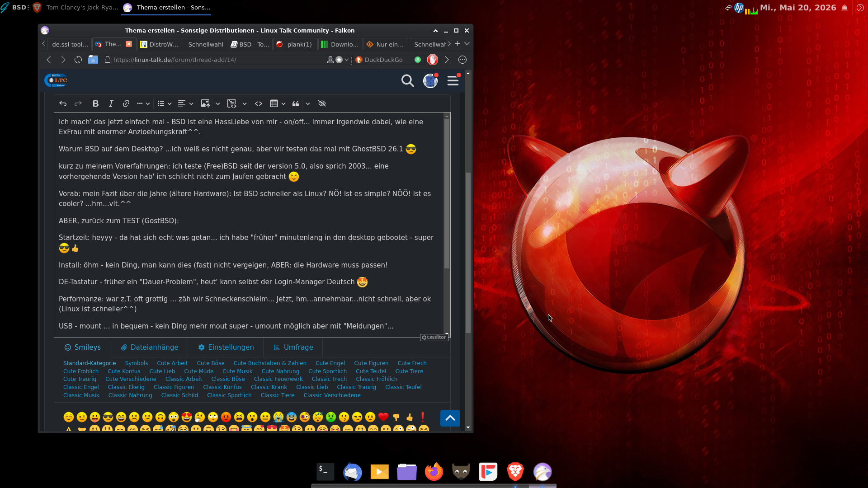Launch Firefox from the dock
This screenshot has width=868, height=488.
coord(434,472)
